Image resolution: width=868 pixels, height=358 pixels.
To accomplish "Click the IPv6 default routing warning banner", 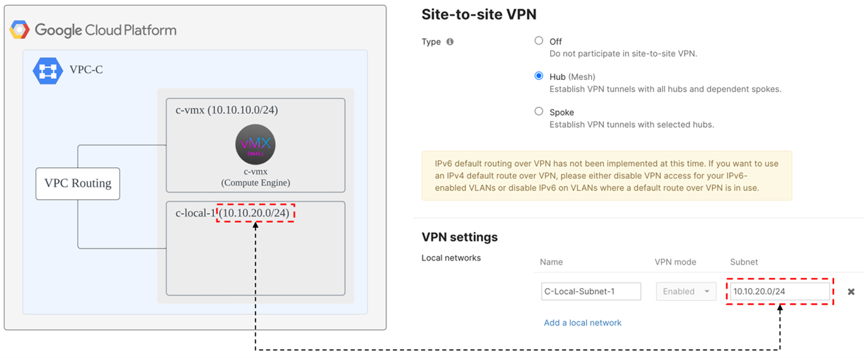I will (x=606, y=176).
